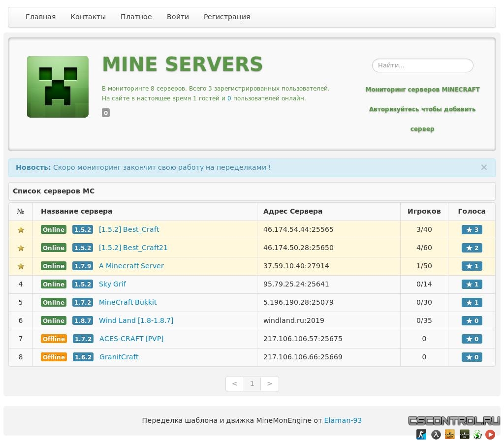This screenshot has width=504, height=443.
Task: Click the vote badge for MineCraft Bukkit
Action: click(472, 303)
